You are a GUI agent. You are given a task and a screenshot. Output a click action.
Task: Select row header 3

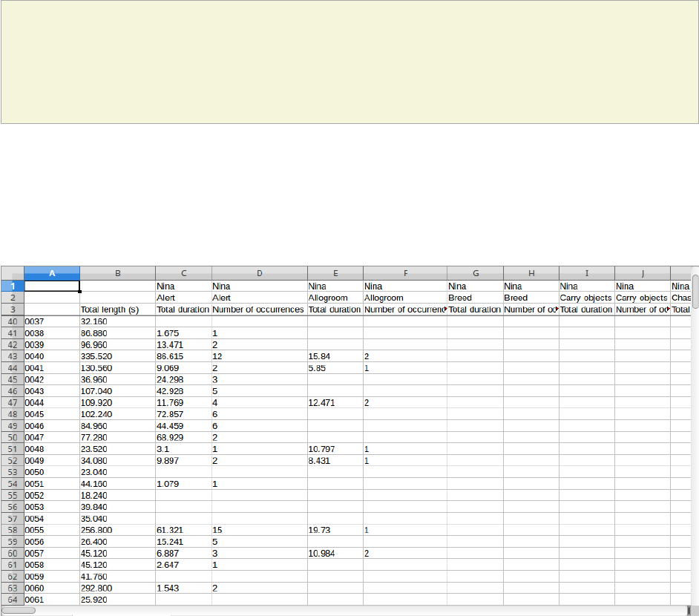pyautogui.click(x=13, y=309)
